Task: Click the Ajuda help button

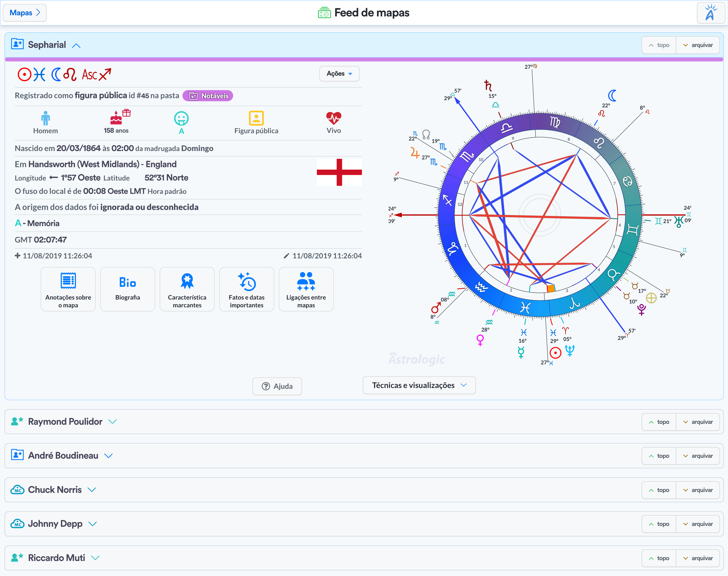Action: (x=277, y=386)
